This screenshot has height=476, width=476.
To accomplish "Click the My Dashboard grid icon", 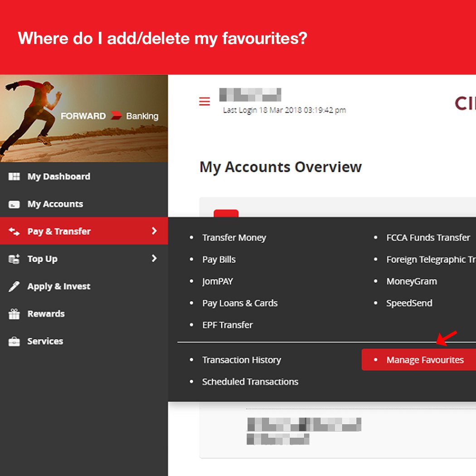I will (14, 176).
